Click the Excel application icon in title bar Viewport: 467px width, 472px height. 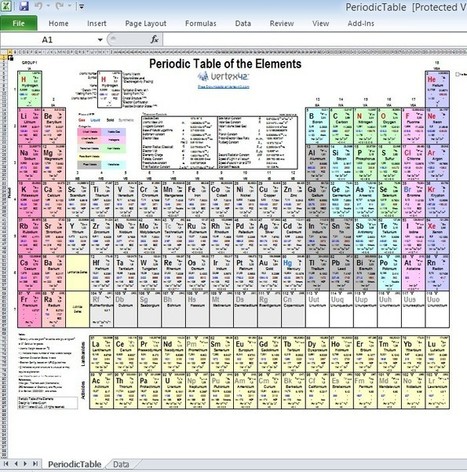7,6
